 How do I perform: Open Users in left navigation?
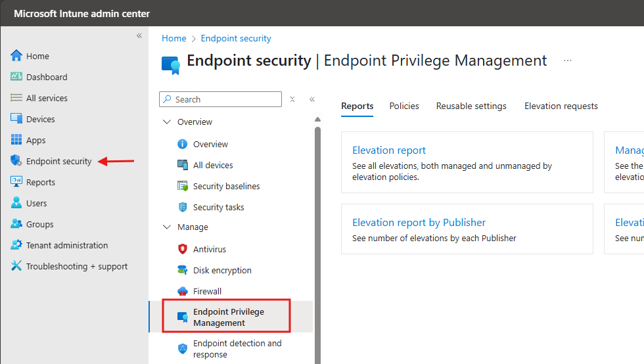click(x=37, y=203)
